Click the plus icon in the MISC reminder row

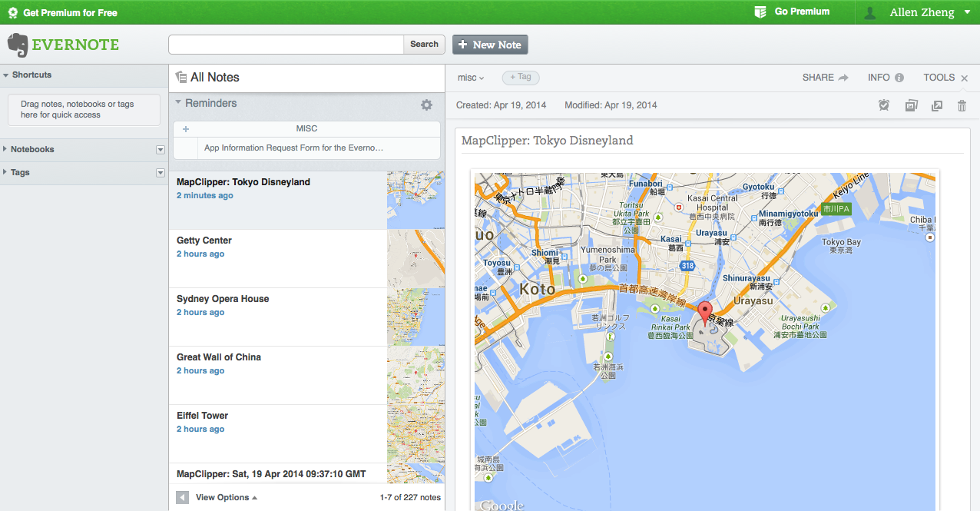[x=186, y=129]
